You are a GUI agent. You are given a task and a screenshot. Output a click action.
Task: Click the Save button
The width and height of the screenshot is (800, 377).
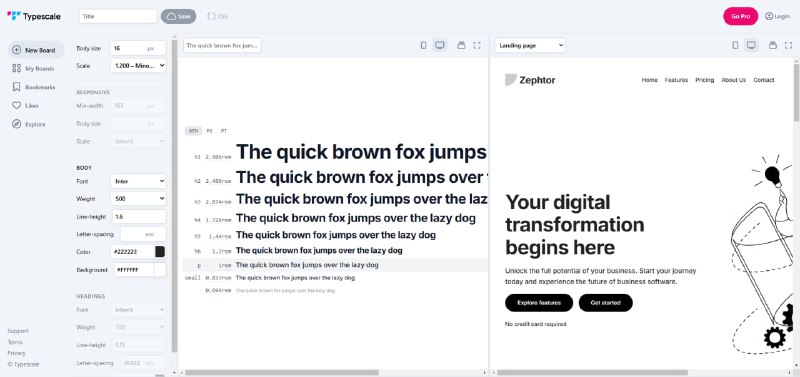(179, 16)
